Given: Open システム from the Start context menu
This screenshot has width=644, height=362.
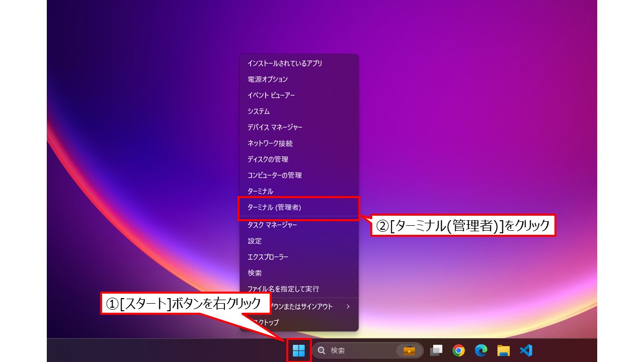Looking at the screenshot, I should point(299,112).
